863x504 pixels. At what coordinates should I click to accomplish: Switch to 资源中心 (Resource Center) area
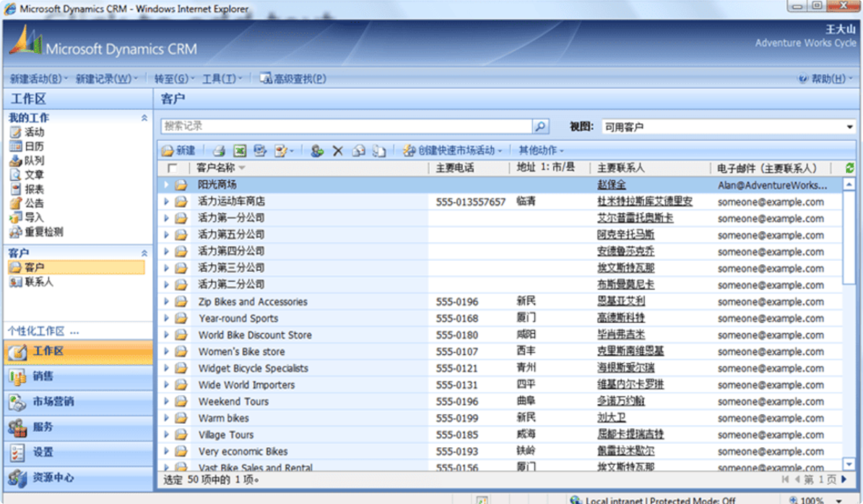coord(78,478)
